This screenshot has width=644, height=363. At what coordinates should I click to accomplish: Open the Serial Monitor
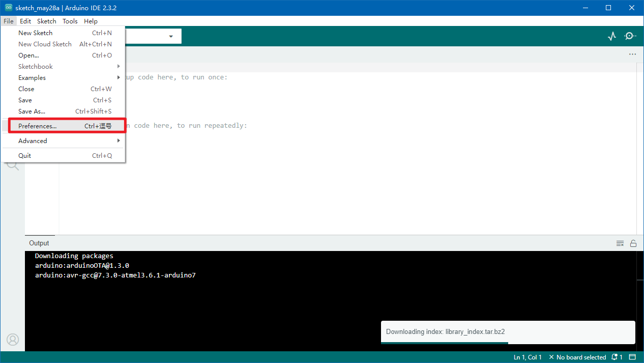tap(630, 36)
